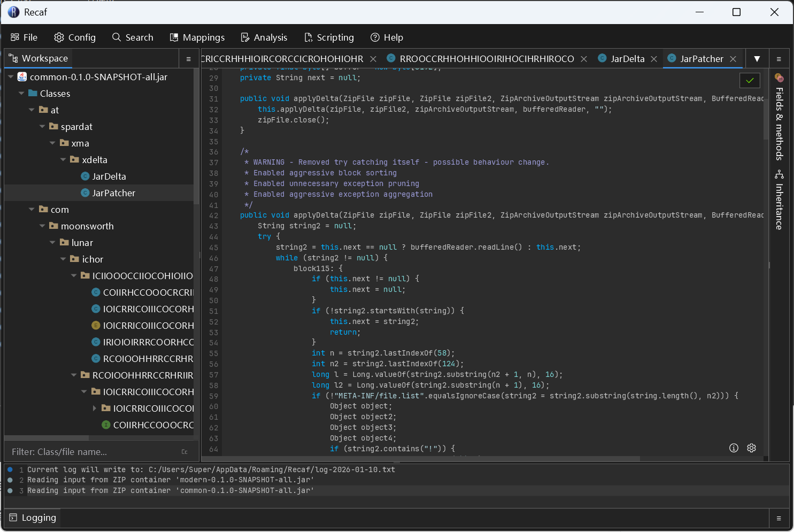Close the JarPatcher editor tab
The image size is (794, 532).
click(733, 59)
